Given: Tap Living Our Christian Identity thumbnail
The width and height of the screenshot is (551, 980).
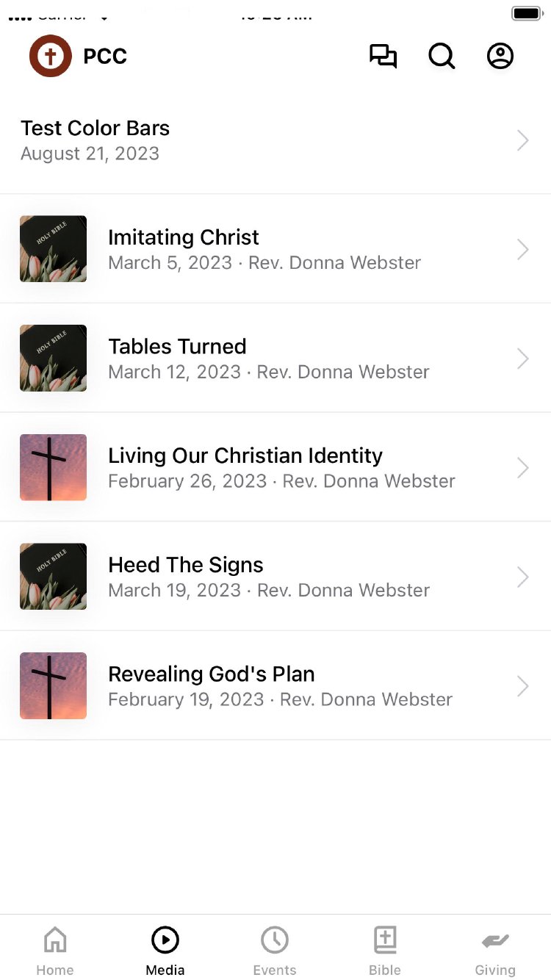Looking at the screenshot, I should 53,467.
